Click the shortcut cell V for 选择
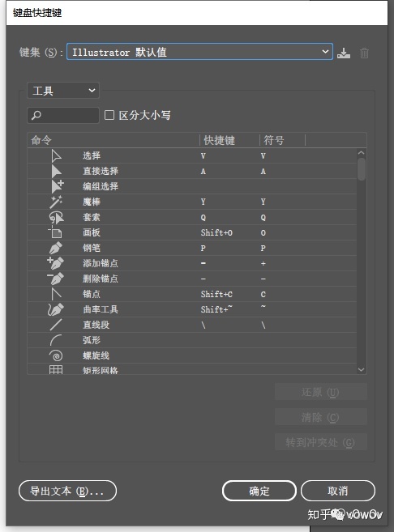 pos(203,156)
